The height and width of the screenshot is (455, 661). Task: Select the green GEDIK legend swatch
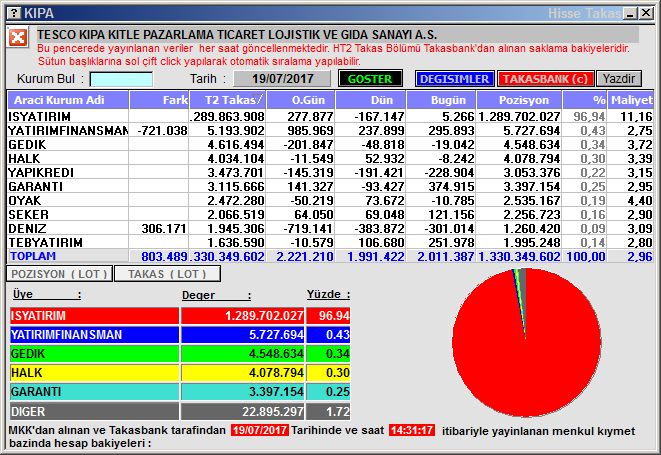coord(94,353)
